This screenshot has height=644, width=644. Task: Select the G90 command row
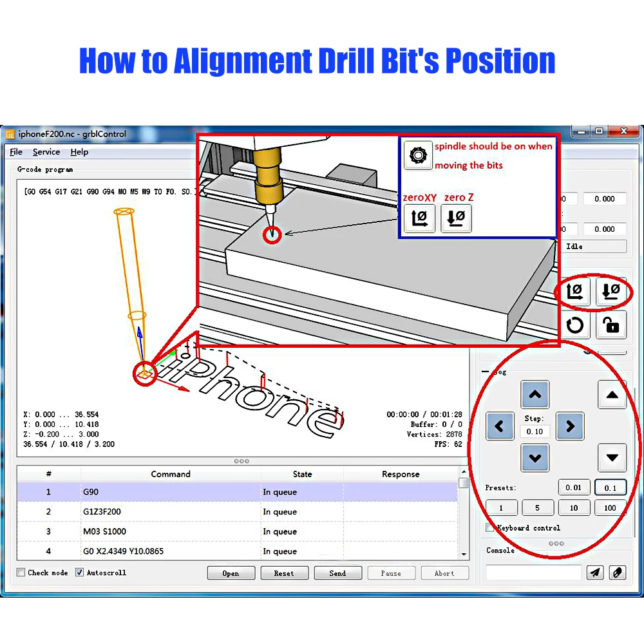coord(238,491)
